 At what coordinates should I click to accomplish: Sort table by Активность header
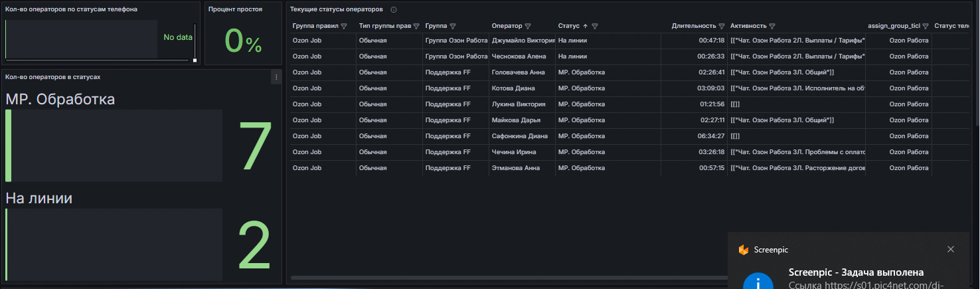[x=748, y=26]
